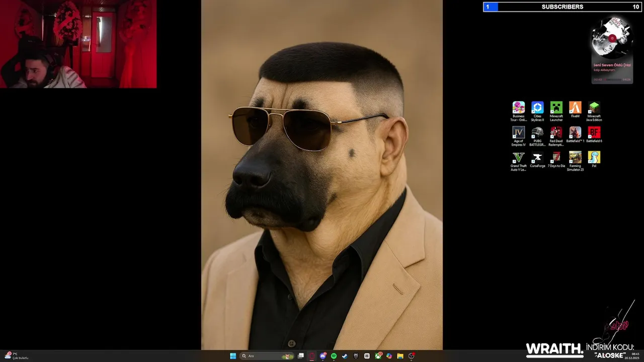Open Steam from the taskbar
The height and width of the screenshot is (362, 644).
pyautogui.click(x=345, y=356)
